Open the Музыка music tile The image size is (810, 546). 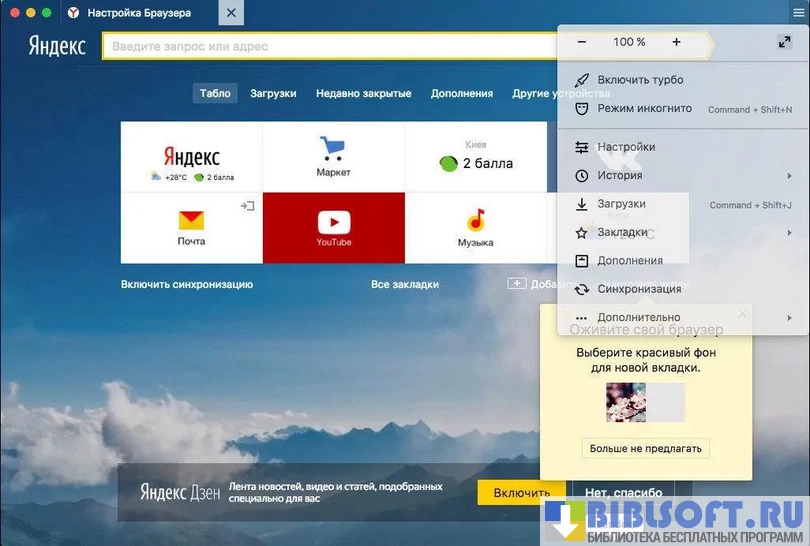475,227
